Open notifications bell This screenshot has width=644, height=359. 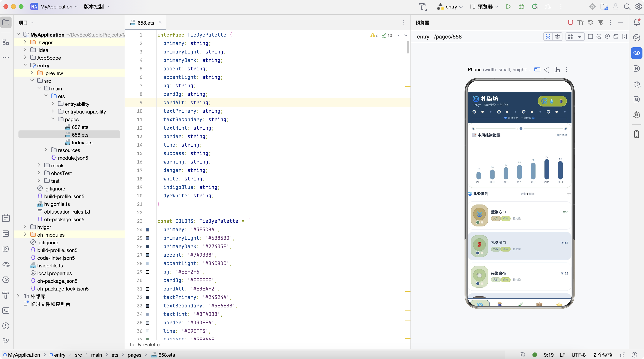pyautogui.click(x=636, y=23)
